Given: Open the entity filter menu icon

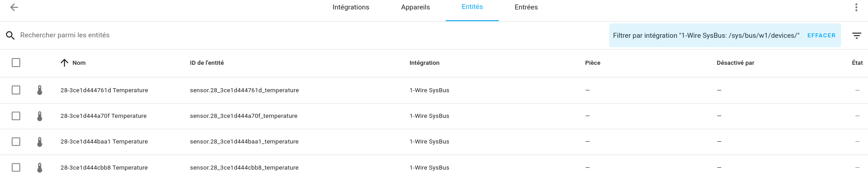Looking at the screenshot, I should pyautogui.click(x=857, y=36).
